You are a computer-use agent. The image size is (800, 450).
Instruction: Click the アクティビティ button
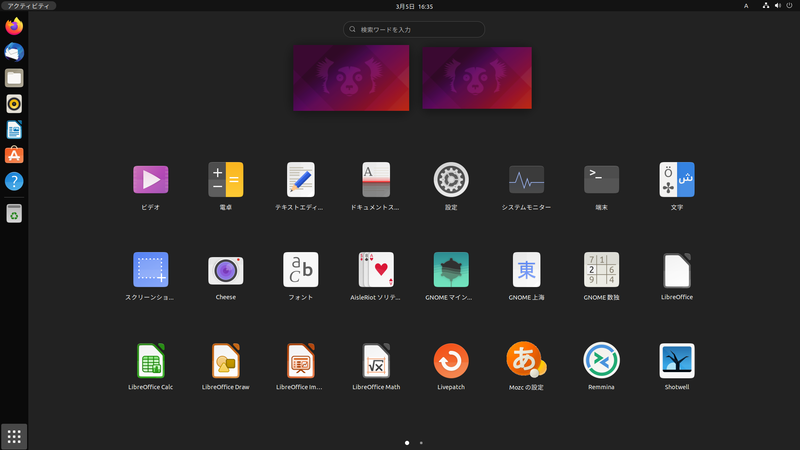click(29, 6)
